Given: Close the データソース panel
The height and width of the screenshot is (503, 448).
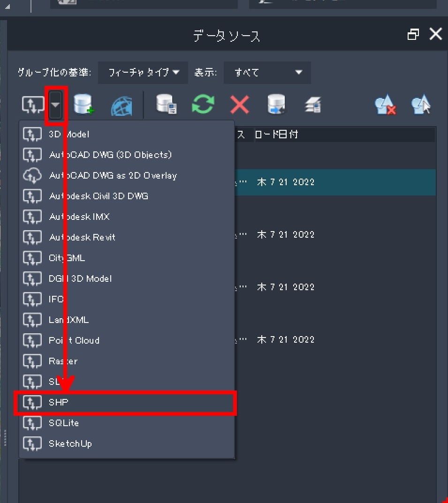Looking at the screenshot, I should coord(435,34).
